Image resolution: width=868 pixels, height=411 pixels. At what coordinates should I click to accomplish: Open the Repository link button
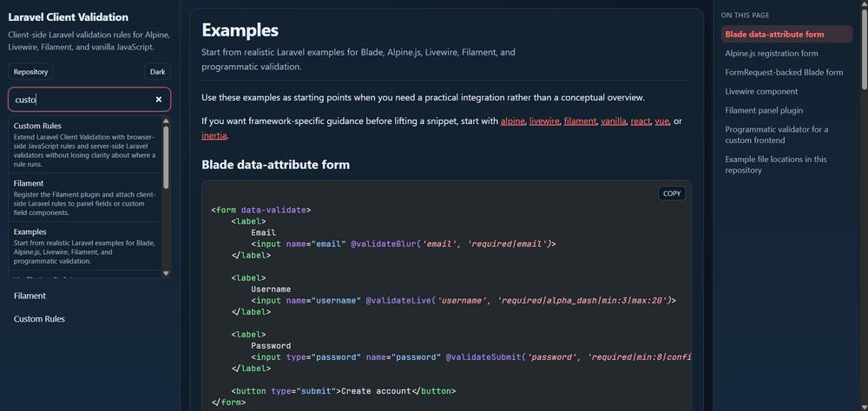click(x=31, y=72)
